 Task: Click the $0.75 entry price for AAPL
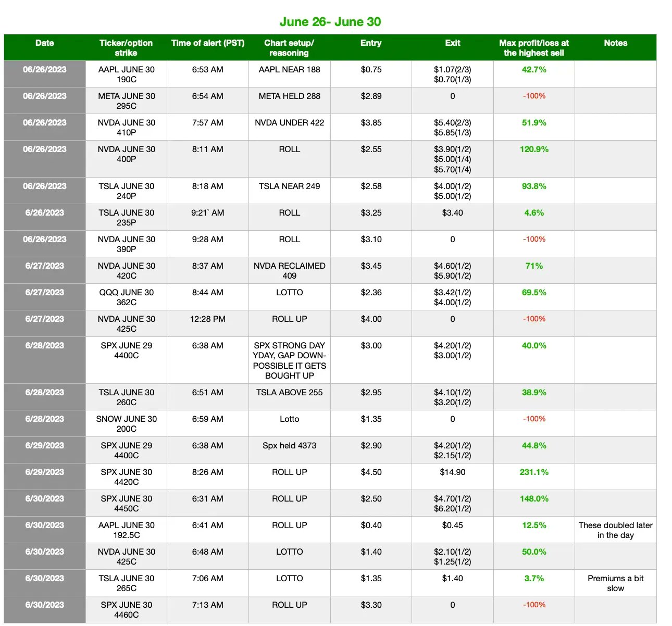(x=370, y=69)
